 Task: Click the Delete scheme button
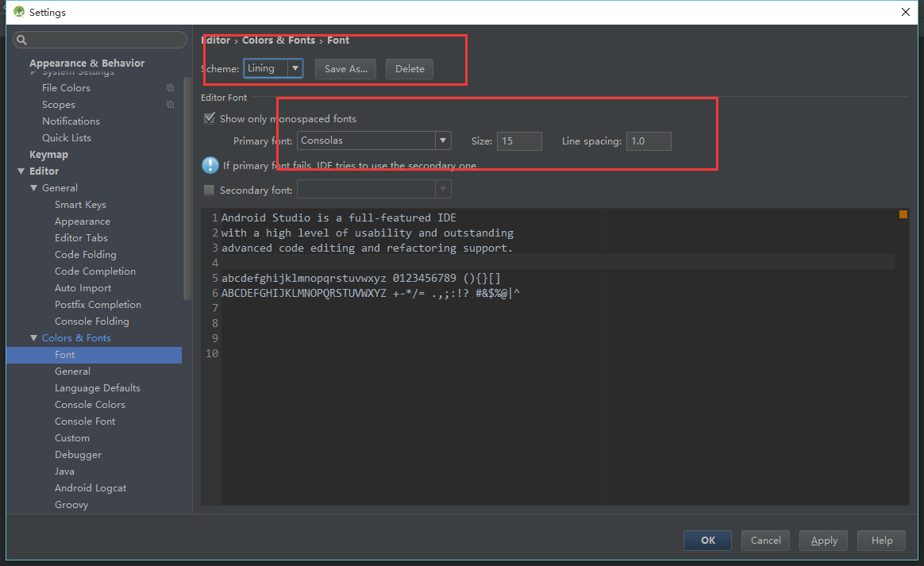410,69
